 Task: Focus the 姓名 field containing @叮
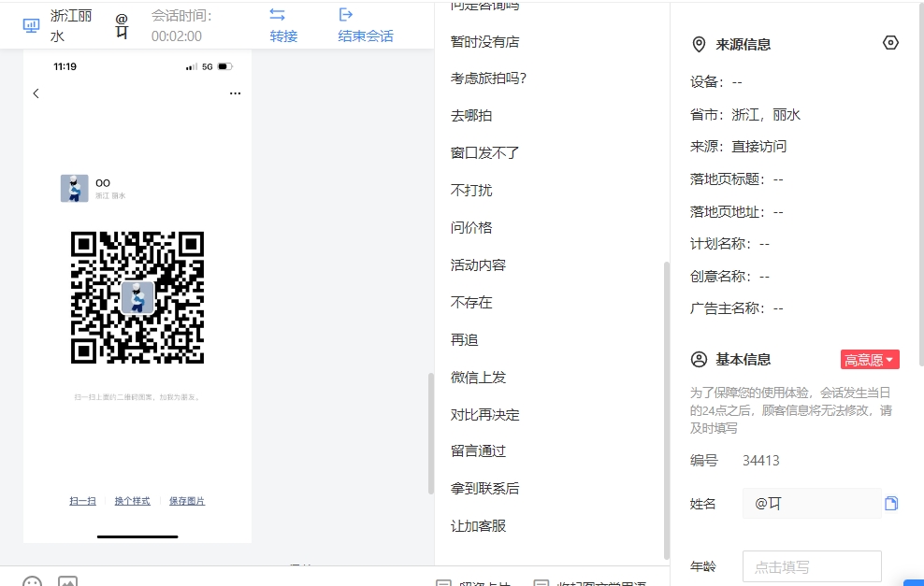pos(812,504)
